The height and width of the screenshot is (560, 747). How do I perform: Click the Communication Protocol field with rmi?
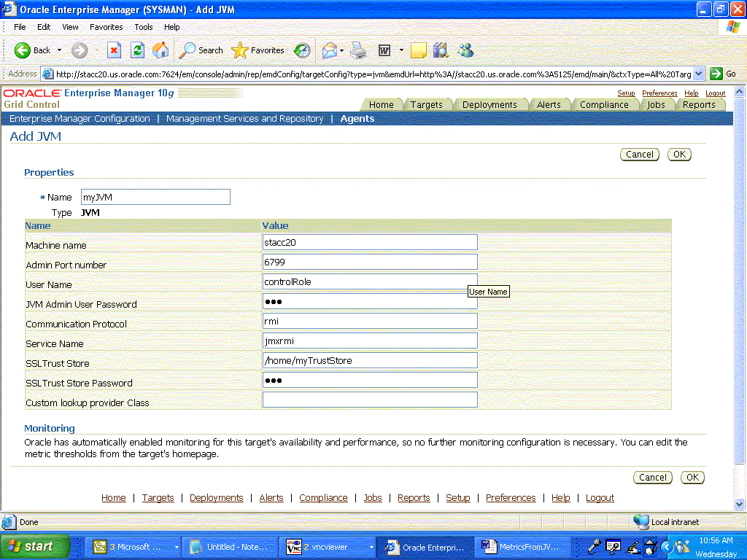point(370,321)
